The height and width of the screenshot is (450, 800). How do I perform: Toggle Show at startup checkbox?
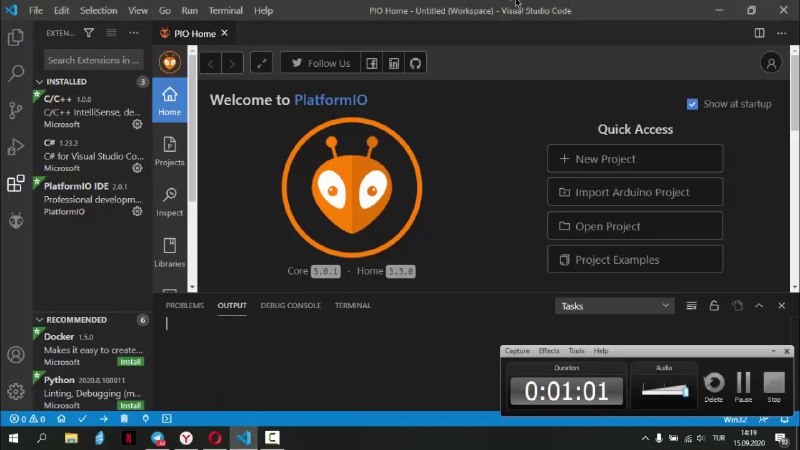(692, 104)
